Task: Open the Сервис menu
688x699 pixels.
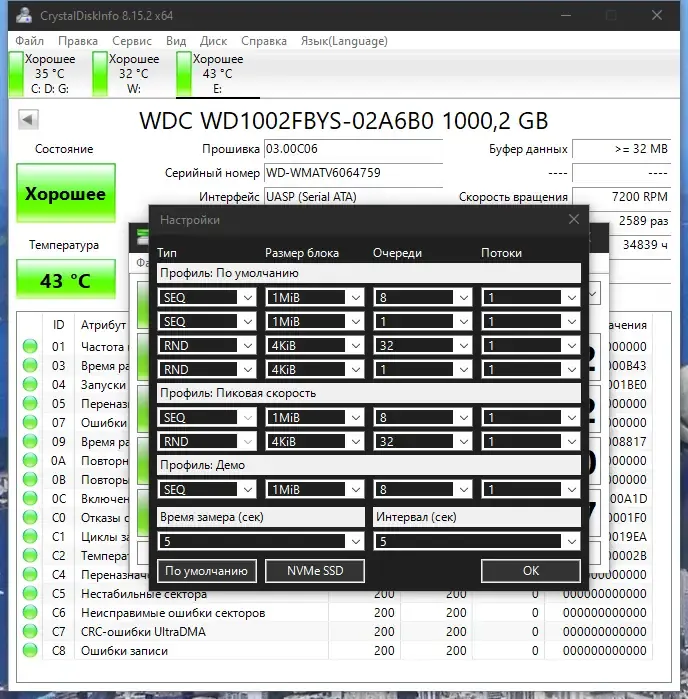Action: (x=132, y=41)
